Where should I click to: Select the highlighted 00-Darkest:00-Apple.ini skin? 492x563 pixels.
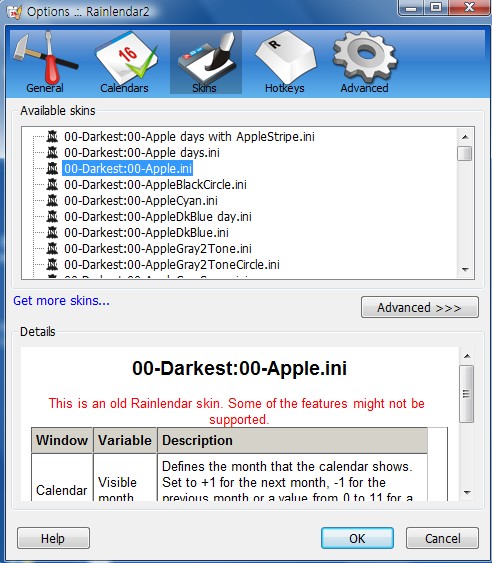(x=128, y=168)
